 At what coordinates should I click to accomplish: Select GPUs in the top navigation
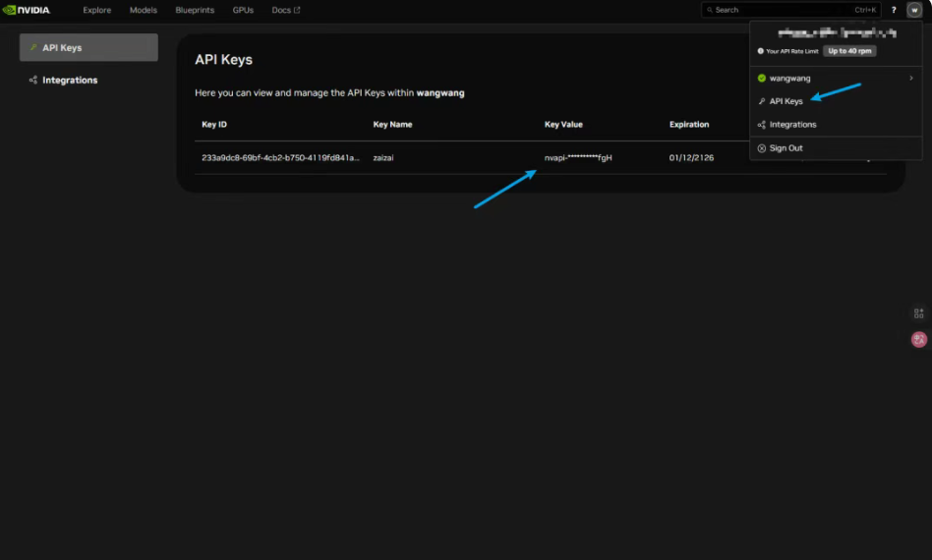[x=243, y=10]
